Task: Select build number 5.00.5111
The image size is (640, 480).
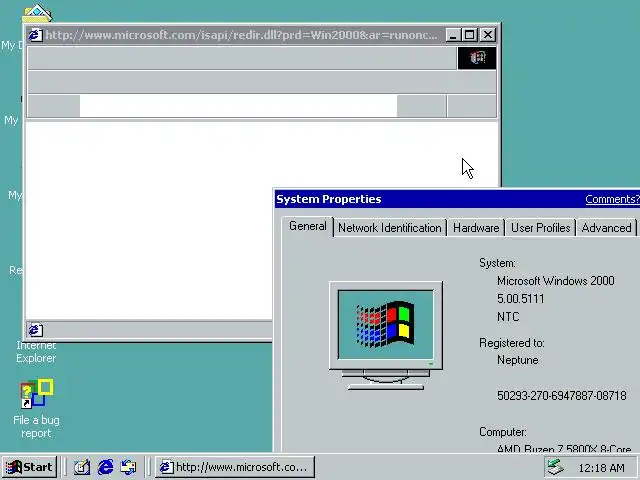Action: [x=520, y=299]
